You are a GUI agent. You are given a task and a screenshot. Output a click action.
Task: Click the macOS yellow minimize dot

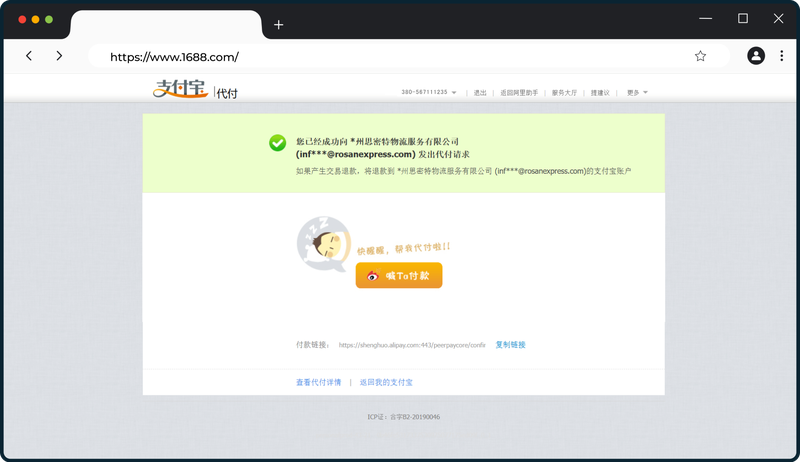[x=35, y=19]
